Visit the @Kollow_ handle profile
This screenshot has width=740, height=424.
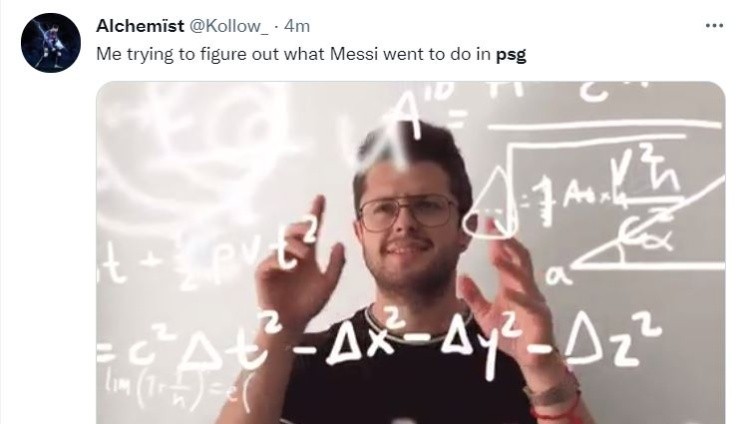tap(228, 26)
